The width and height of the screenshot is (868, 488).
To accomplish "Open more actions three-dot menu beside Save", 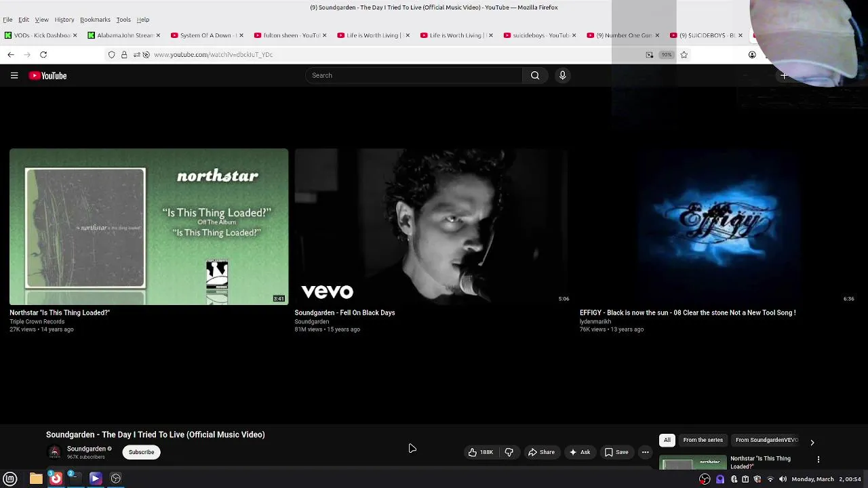I will 646,452.
